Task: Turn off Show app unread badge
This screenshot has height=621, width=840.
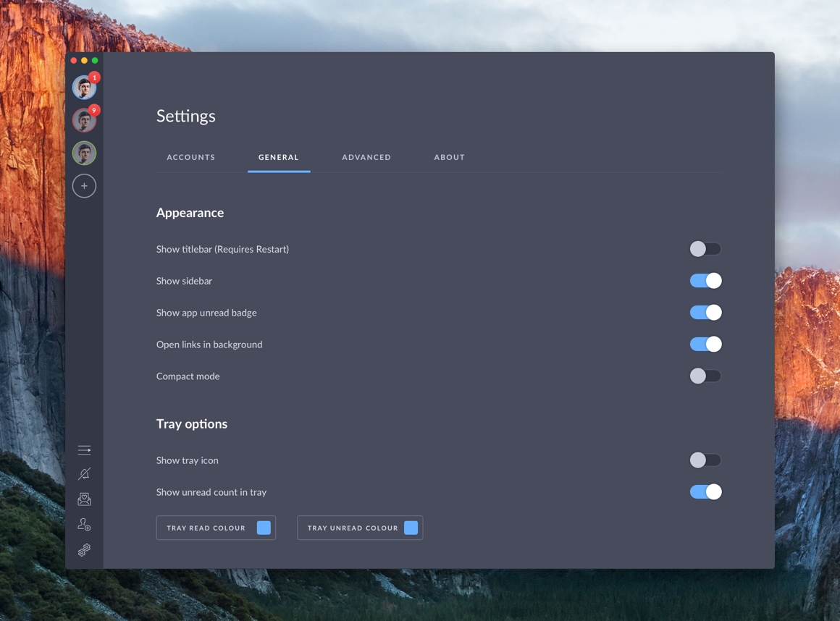Action: pos(705,312)
